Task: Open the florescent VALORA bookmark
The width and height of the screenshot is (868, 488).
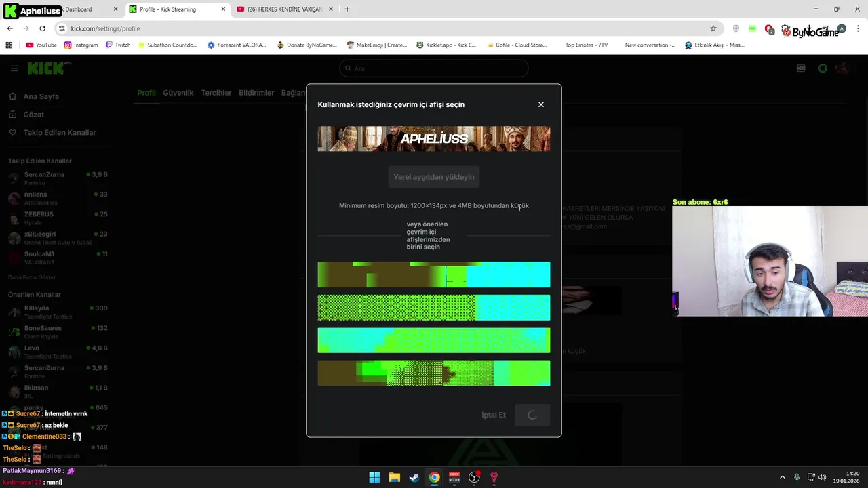Action: (x=237, y=45)
